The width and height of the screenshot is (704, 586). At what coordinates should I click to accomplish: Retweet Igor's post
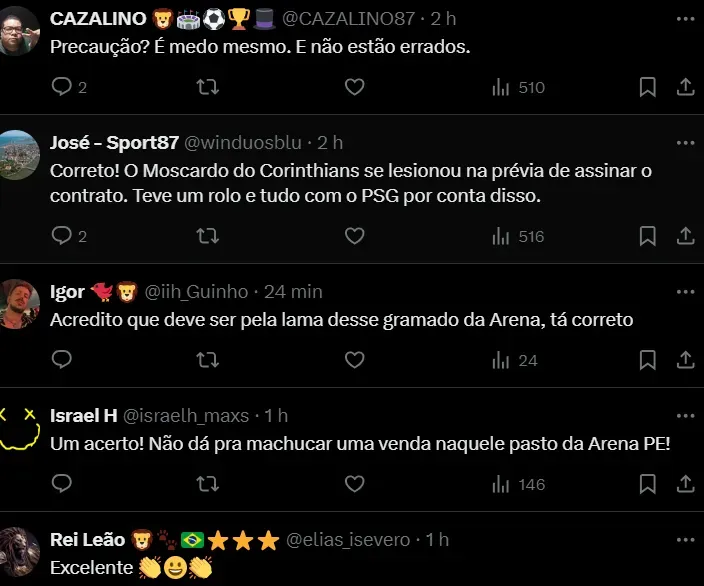point(208,360)
